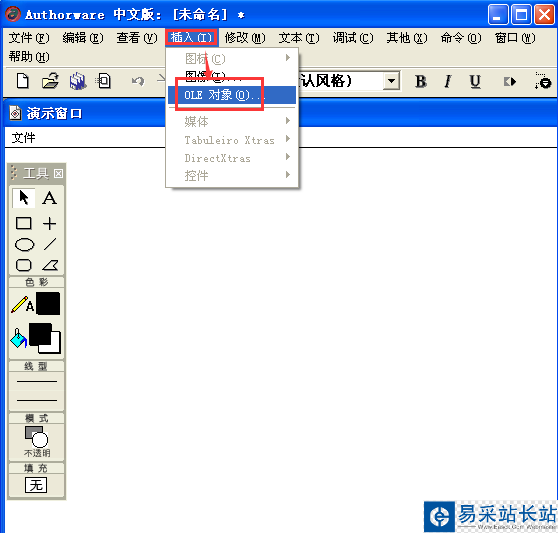Click the Save all toolbar icon
This screenshot has height=533, width=558.
pos(78,81)
